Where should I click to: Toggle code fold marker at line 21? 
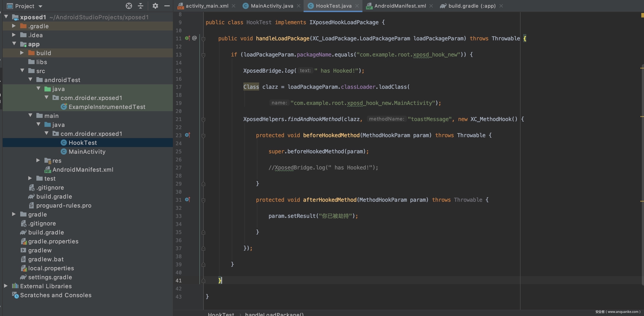point(203,119)
